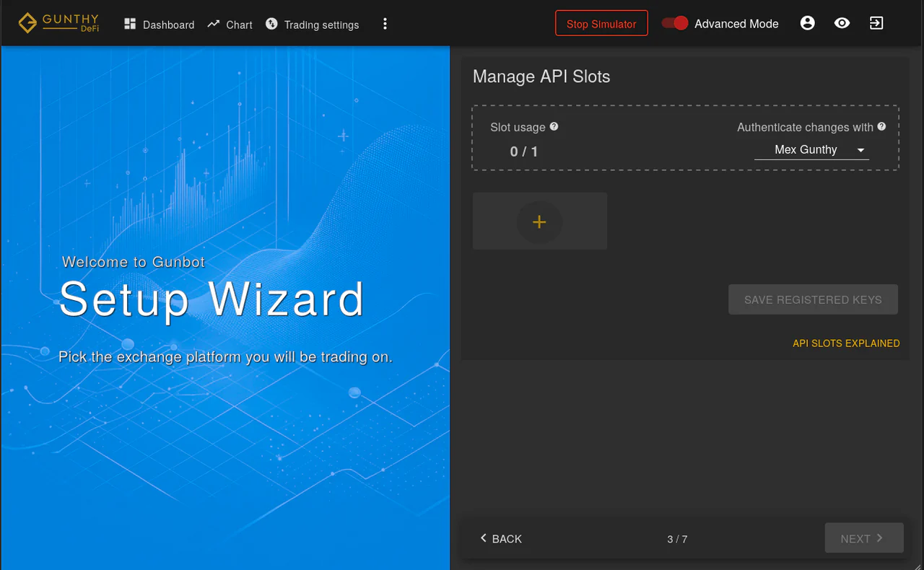The width and height of the screenshot is (924, 570).
Task: Open the three-dot more options menu
Action: [385, 24]
